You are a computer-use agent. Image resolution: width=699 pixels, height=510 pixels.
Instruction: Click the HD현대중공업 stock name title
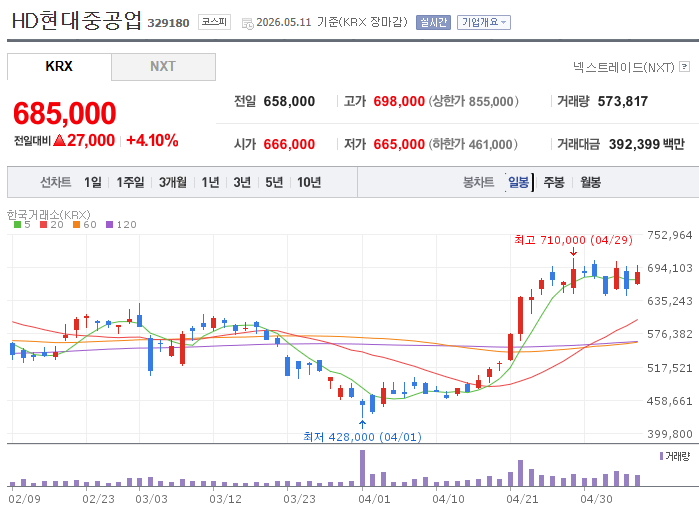point(77,21)
